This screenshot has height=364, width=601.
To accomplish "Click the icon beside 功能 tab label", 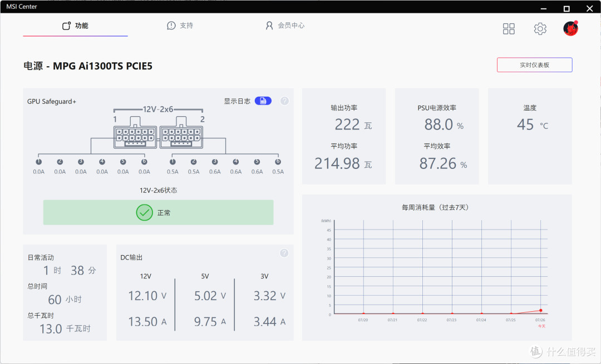I will pyautogui.click(x=67, y=26).
